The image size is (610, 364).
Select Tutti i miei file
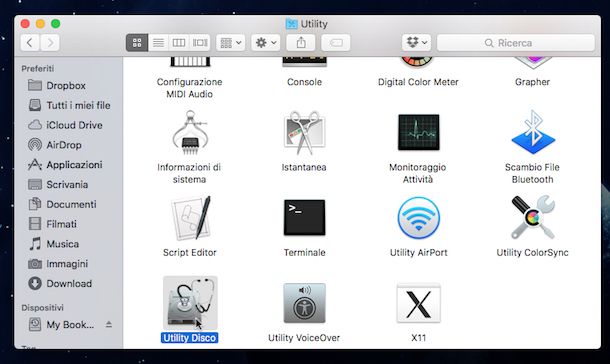pyautogui.click(x=68, y=105)
